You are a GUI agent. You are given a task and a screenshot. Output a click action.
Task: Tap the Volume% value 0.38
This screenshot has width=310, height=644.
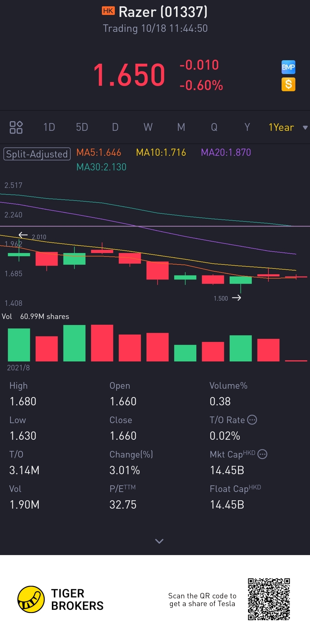(220, 401)
